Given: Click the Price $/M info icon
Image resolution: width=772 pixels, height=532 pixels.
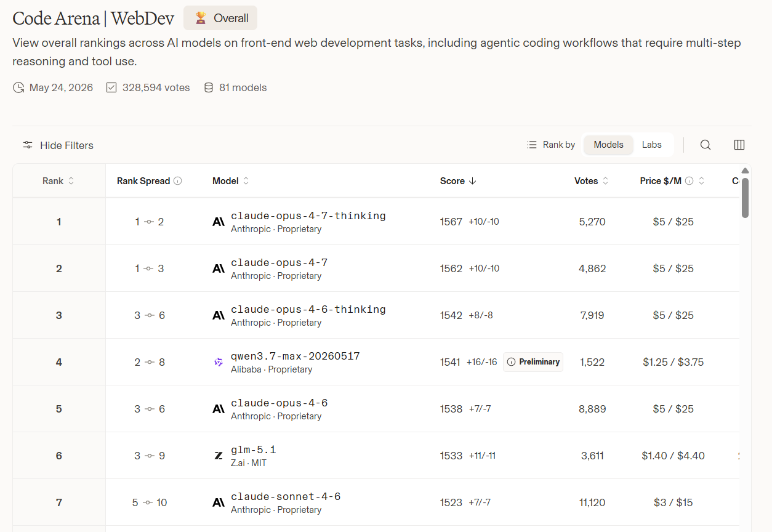Looking at the screenshot, I should (x=690, y=181).
